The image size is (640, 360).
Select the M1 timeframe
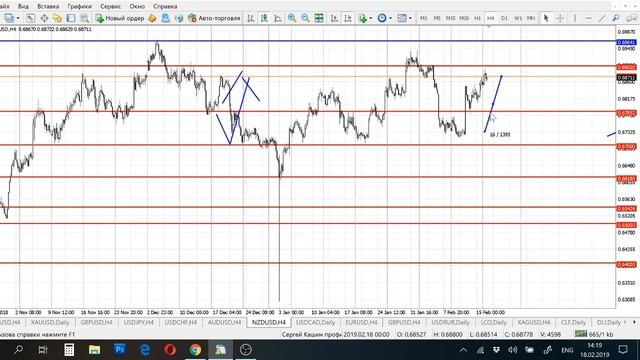tap(423, 18)
